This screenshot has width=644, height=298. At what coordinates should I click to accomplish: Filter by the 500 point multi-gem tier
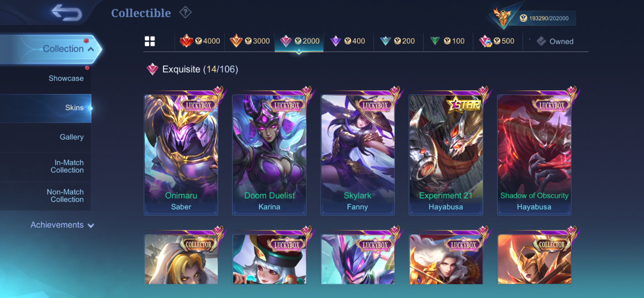(497, 41)
